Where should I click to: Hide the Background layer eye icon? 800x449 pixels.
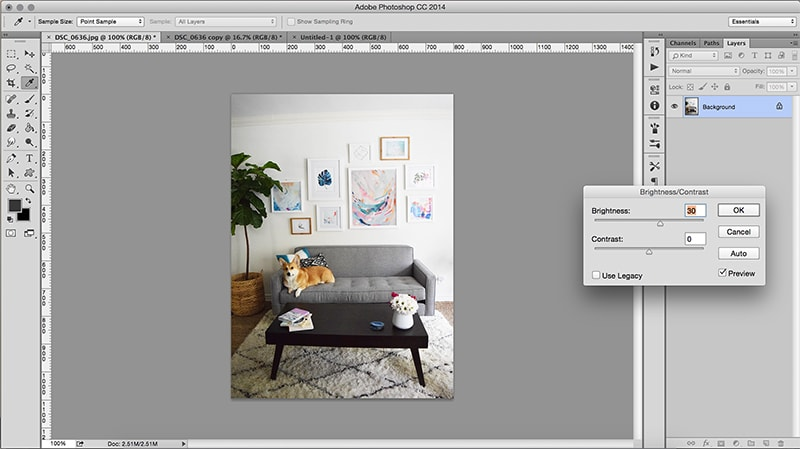[x=674, y=107]
